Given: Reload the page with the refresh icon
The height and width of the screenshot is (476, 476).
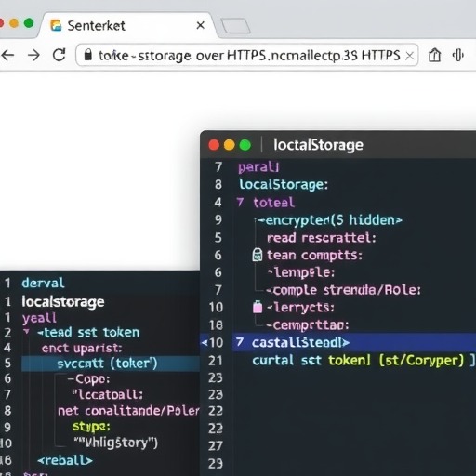Looking at the screenshot, I should pyautogui.click(x=59, y=55).
